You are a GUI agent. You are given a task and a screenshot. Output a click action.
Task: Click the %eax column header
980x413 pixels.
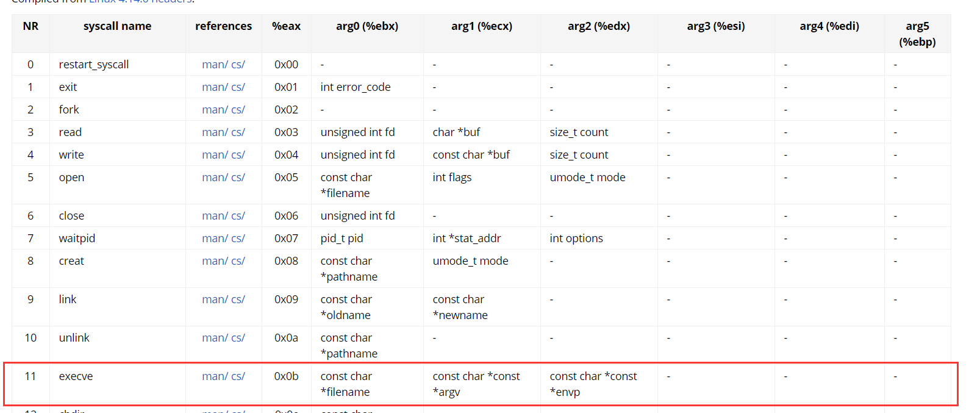(x=286, y=26)
